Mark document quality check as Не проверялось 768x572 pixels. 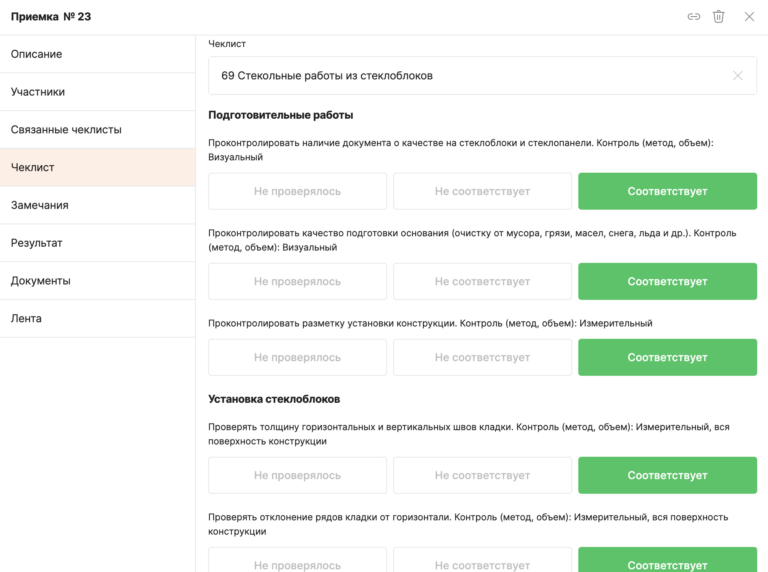pos(297,191)
